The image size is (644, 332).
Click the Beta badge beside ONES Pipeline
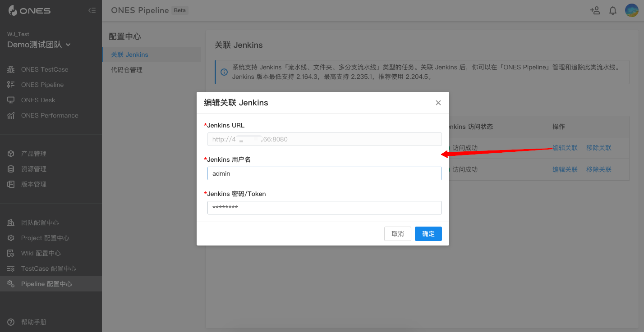(x=180, y=10)
